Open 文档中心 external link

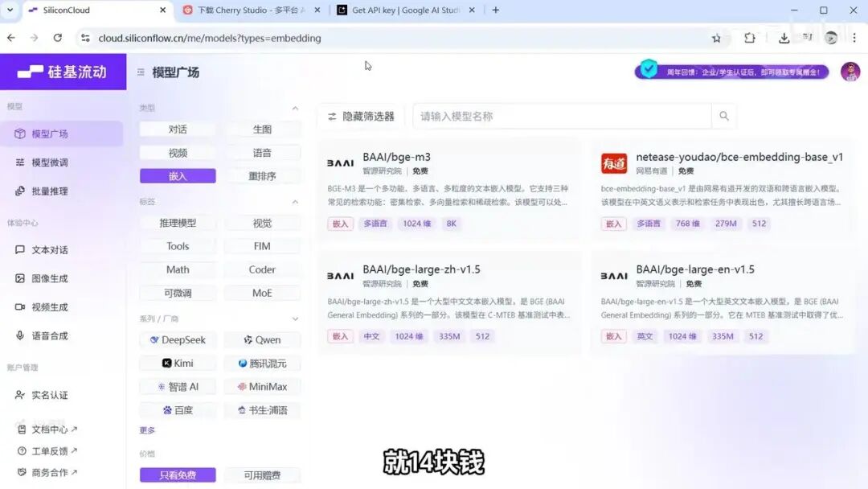47,429
